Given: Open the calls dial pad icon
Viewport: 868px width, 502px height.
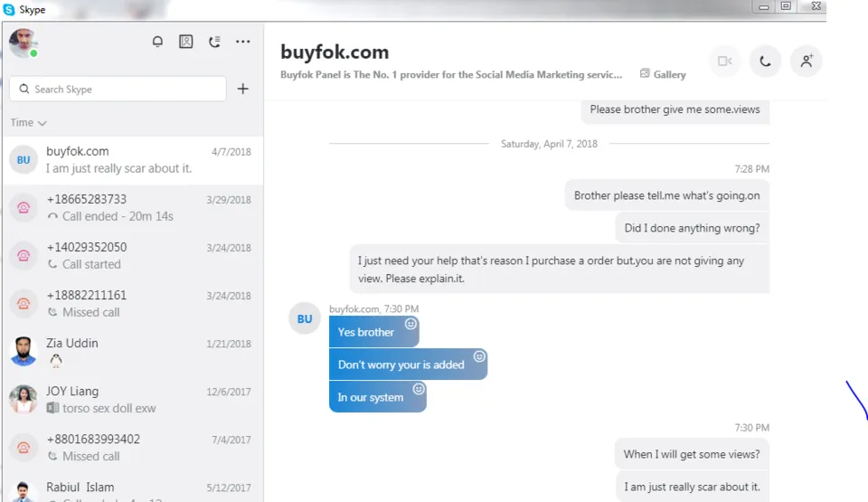Looking at the screenshot, I should pyautogui.click(x=215, y=42).
